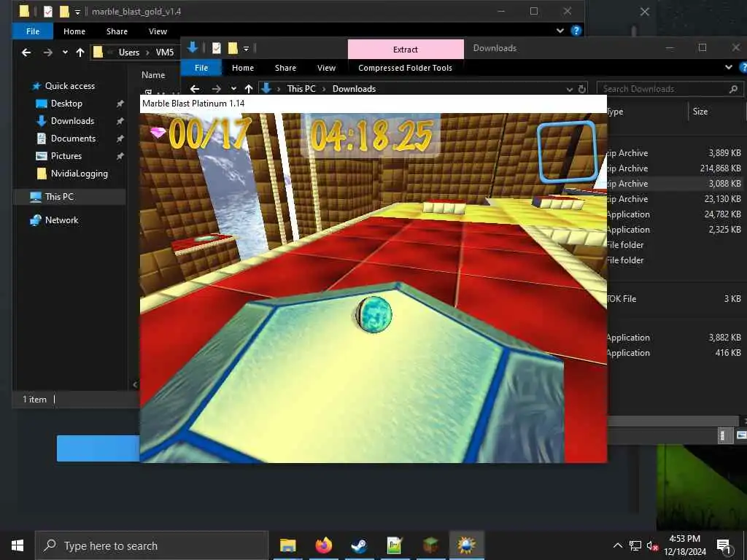Go forward in the Downloads window
Viewport: 747px width, 560px height.
point(216,88)
